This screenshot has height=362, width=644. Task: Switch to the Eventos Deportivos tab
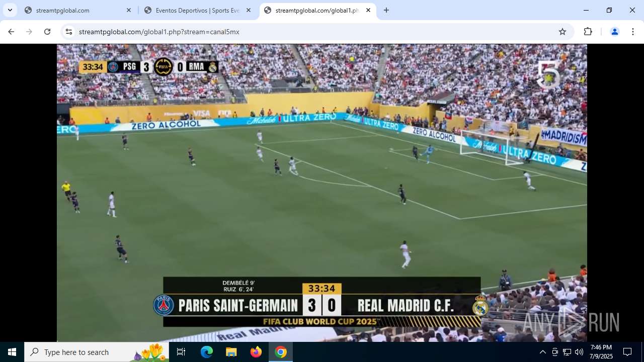pos(197,10)
